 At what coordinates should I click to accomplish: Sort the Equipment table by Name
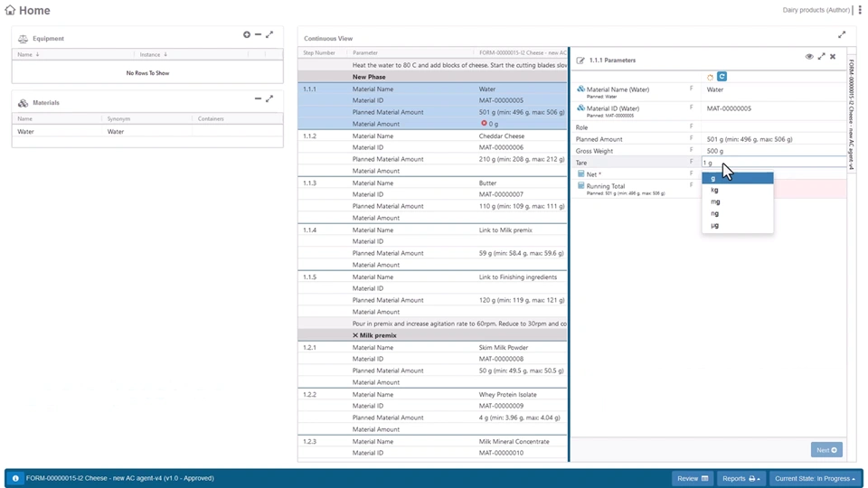coord(28,55)
